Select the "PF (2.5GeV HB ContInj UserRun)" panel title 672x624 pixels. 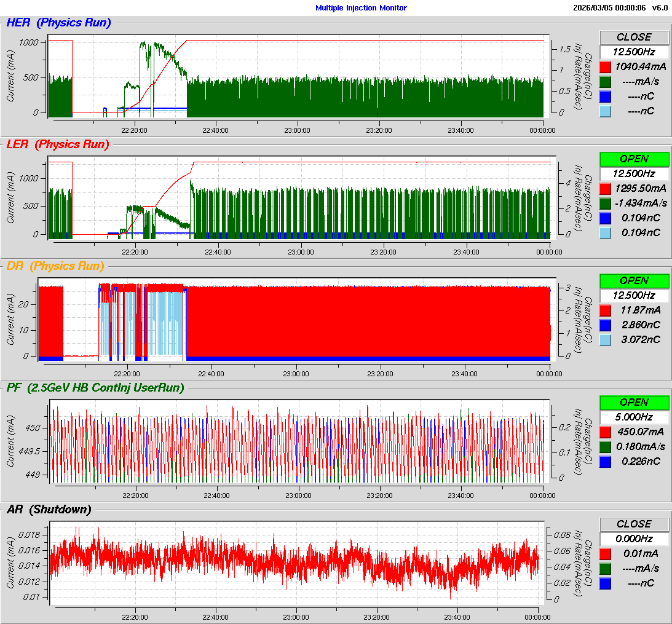95,387
